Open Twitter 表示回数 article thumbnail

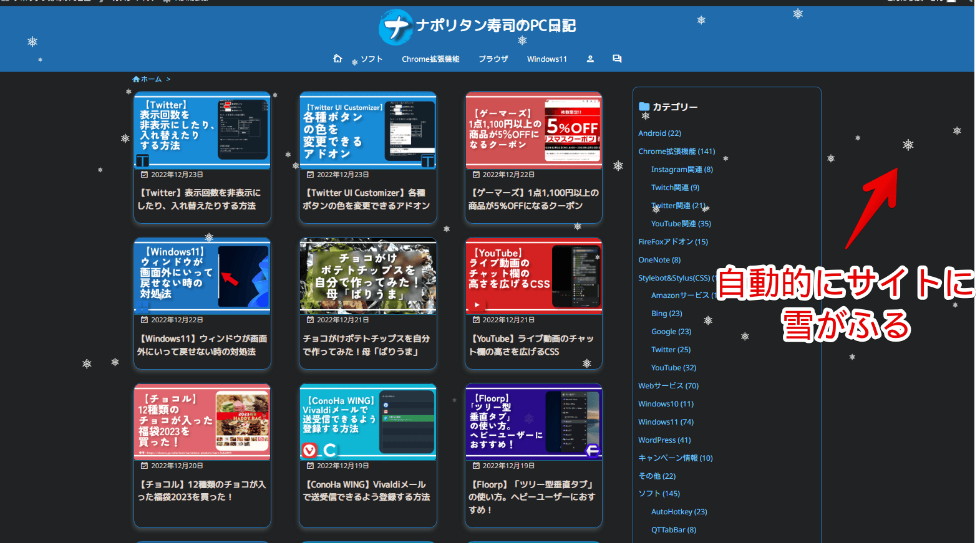coord(202,131)
